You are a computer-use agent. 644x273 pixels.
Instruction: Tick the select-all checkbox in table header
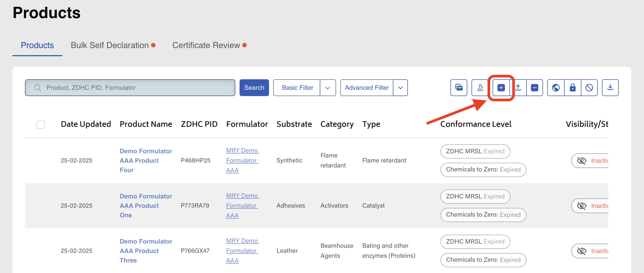click(x=41, y=124)
